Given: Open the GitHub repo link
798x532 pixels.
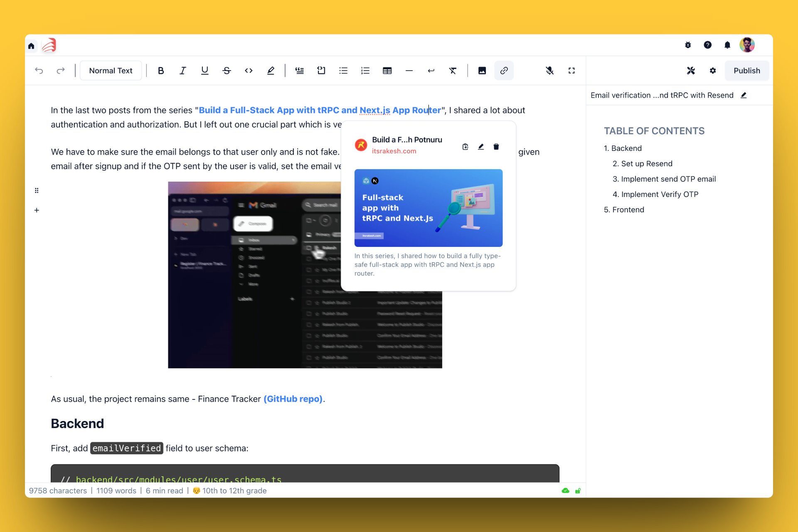Looking at the screenshot, I should click(293, 399).
